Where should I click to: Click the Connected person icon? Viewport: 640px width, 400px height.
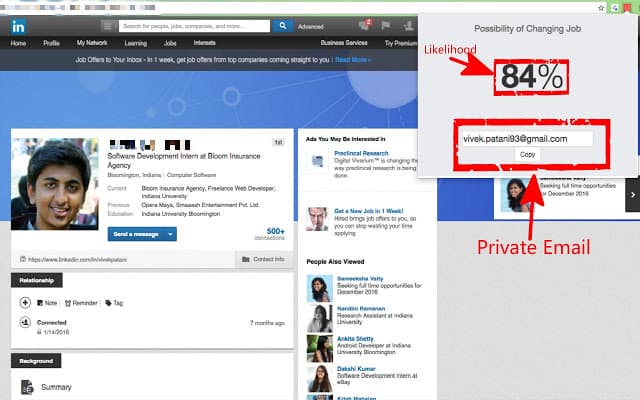tap(25, 322)
